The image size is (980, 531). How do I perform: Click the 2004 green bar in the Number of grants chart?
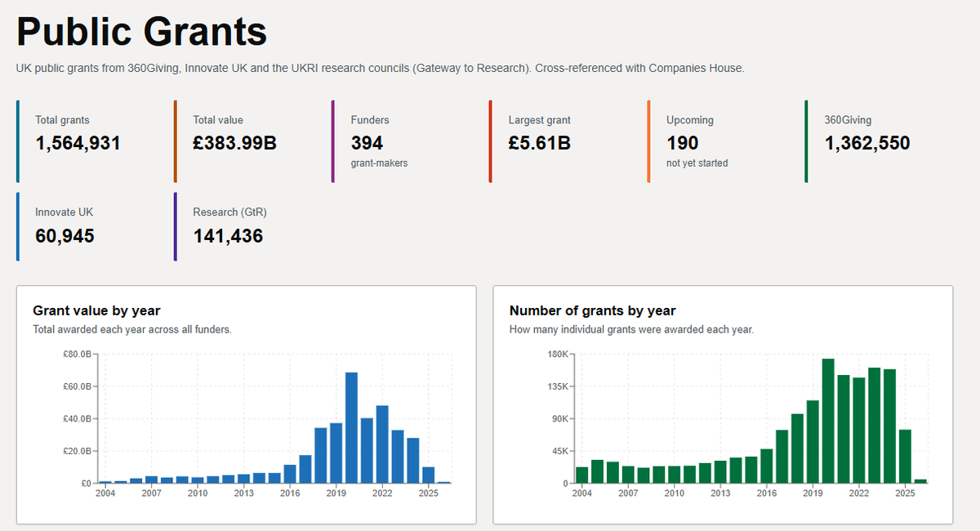(x=581, y=475)
